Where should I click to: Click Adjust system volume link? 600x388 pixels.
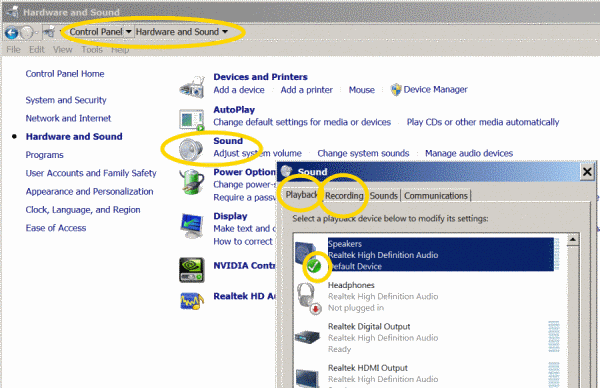pyautogui.click(x=257, y=153)
